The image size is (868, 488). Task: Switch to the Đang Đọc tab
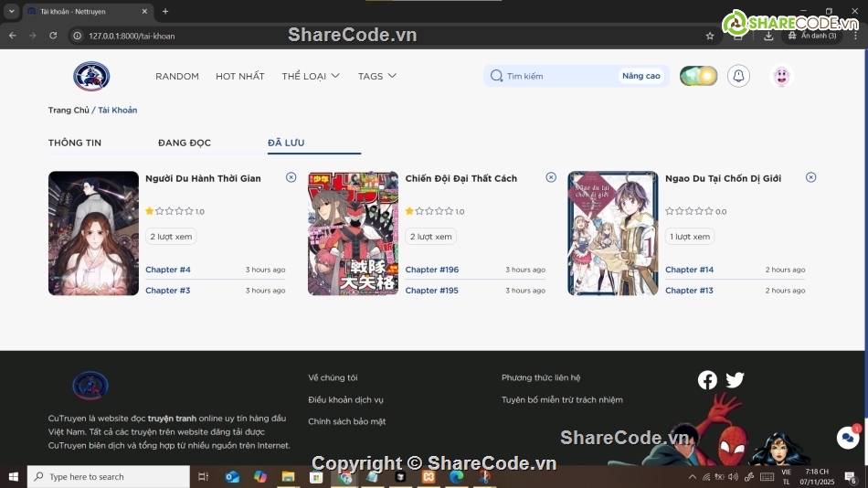point(185,143)
